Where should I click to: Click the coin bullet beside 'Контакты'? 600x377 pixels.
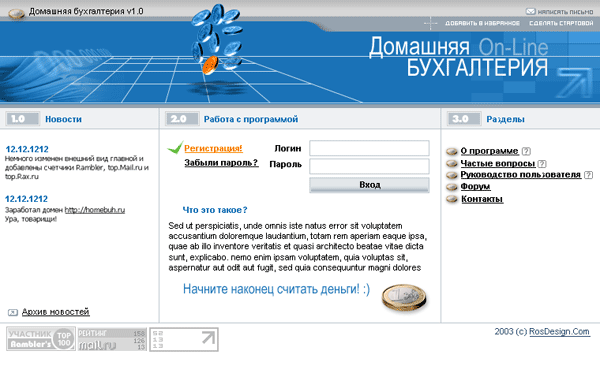click(452, 199)
